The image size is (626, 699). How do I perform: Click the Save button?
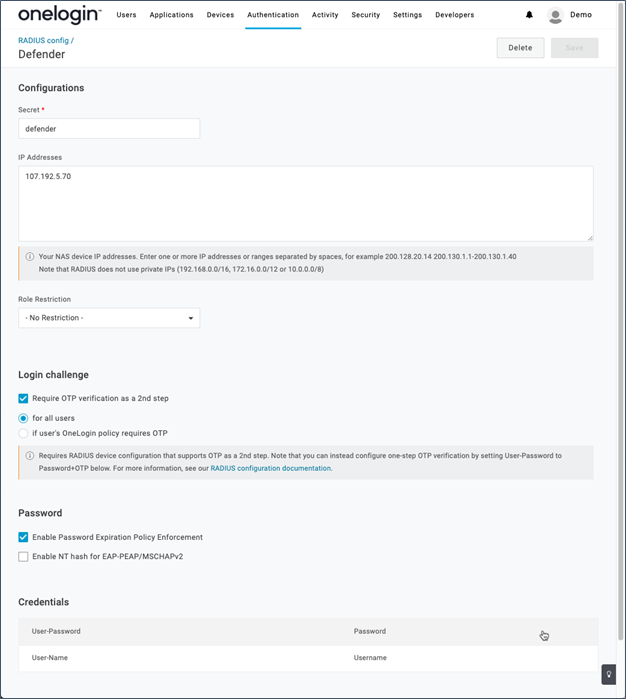pyautogui.click(x=574, y=48)
